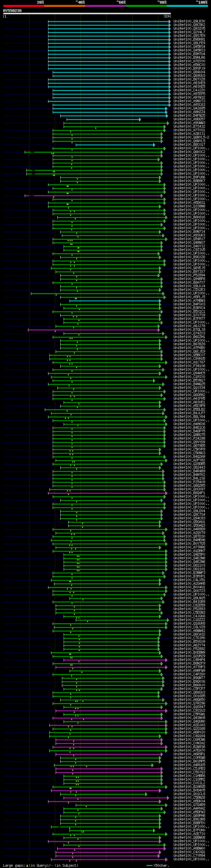Select the top cyan alignment bar for Q9LR30
Viewport: 211px width, 868px height.
pyautogui.click(x=109, y=21)
